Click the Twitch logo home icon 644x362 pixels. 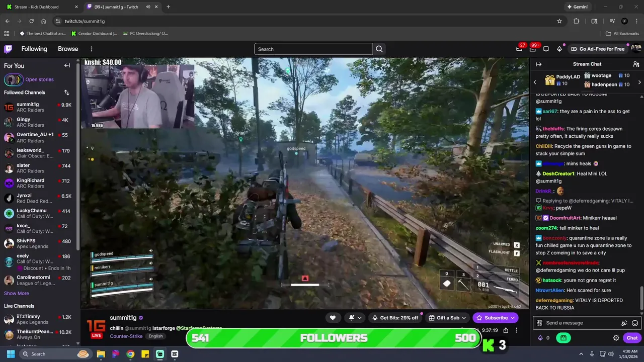pos(8,49)
